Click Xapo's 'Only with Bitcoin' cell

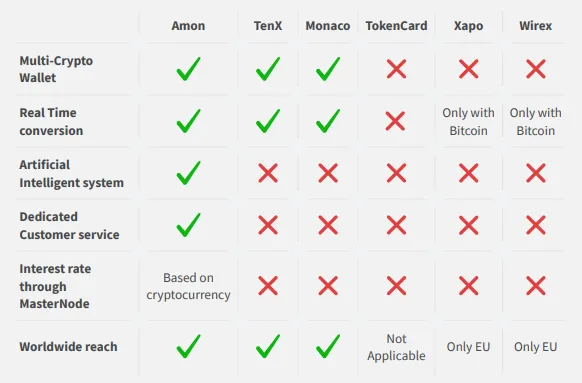coord(468,121)
